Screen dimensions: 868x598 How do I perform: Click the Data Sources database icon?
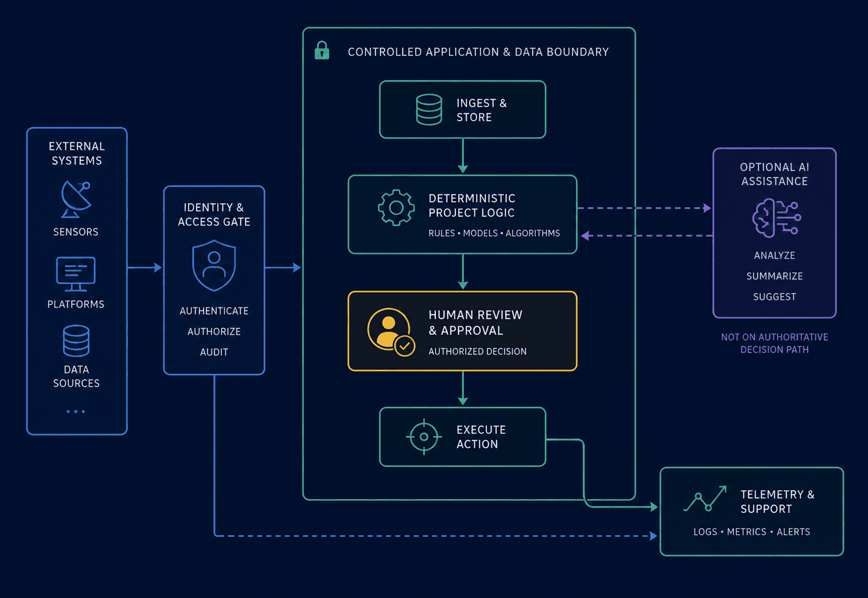tap(76, 341)
